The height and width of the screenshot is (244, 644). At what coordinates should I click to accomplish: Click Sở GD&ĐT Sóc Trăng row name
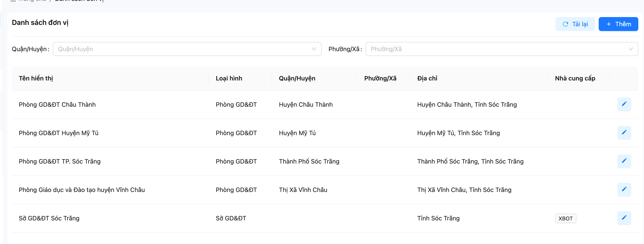49,218
